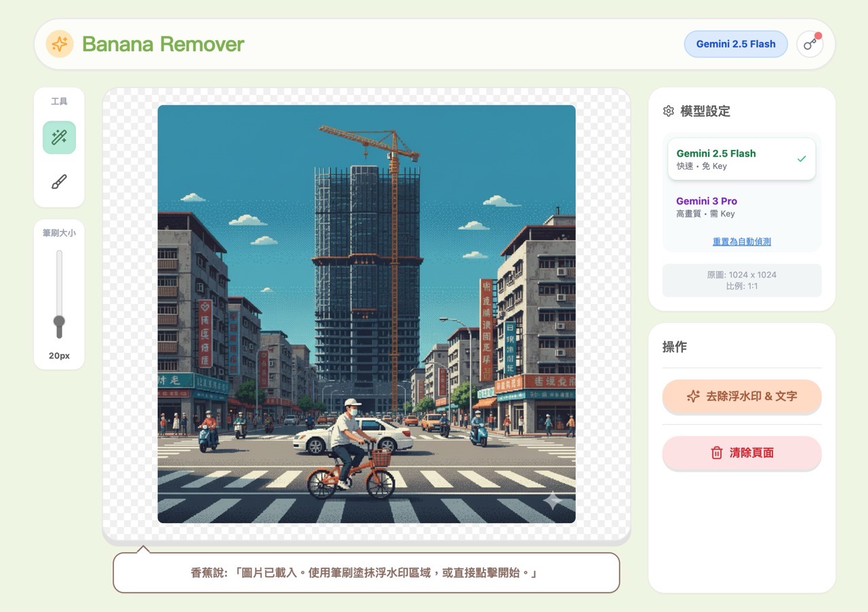Click the sparkle watermark on the image
Screen dimensions: 868x612
(553, 501)
